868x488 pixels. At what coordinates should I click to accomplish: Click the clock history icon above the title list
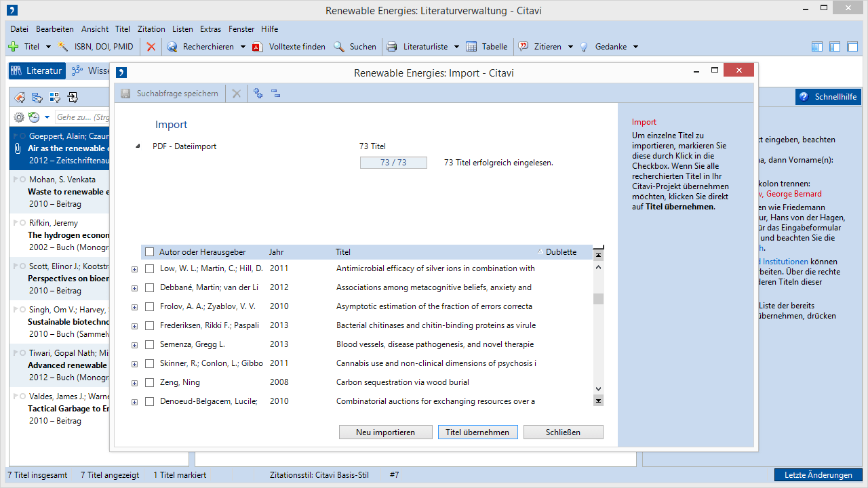point(34,117)
